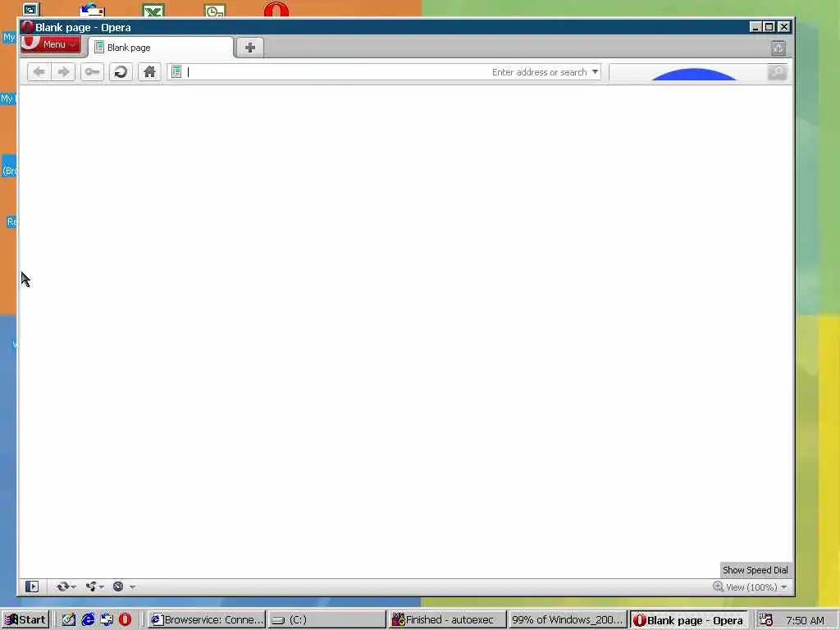
Task: Go back with the Back arrow
Action: pos(39,72)
